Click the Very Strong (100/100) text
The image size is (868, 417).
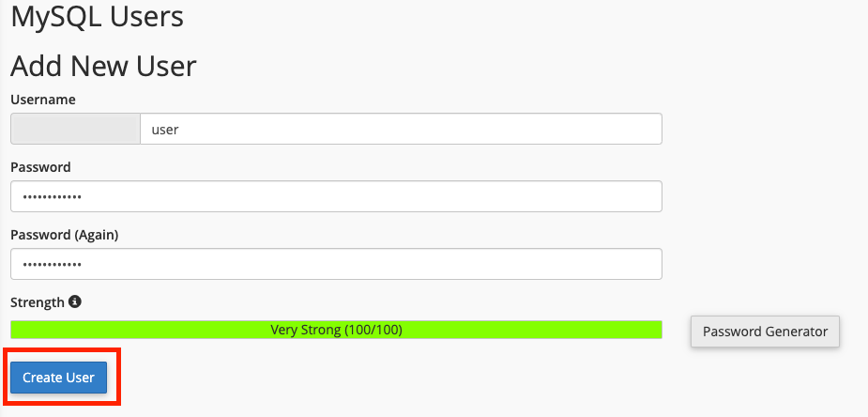pyautogui.click(x=336, y=330)
